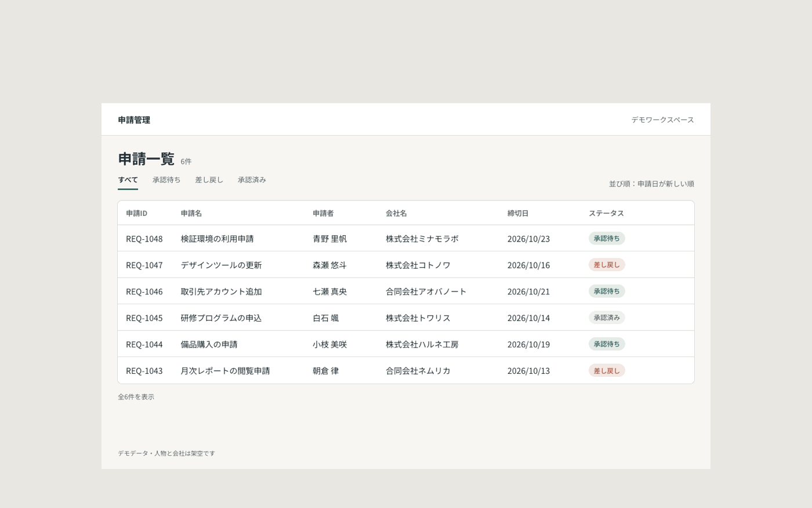Viewport: 812px width, 508px height.
Task: Click the 6件 count beside the heading
Action: [186, 161]
